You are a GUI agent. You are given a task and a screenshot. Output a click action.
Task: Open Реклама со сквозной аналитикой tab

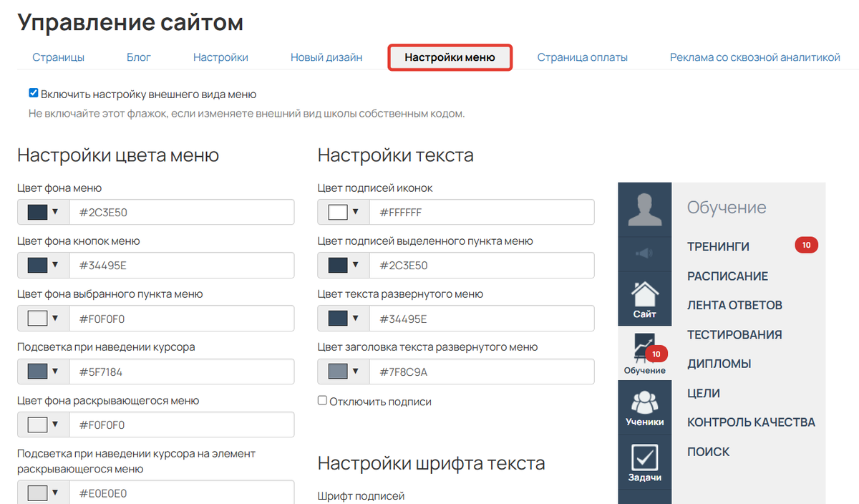755,57
